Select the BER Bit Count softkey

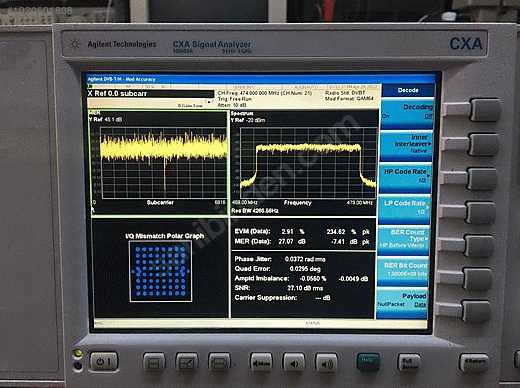[403, 271]
